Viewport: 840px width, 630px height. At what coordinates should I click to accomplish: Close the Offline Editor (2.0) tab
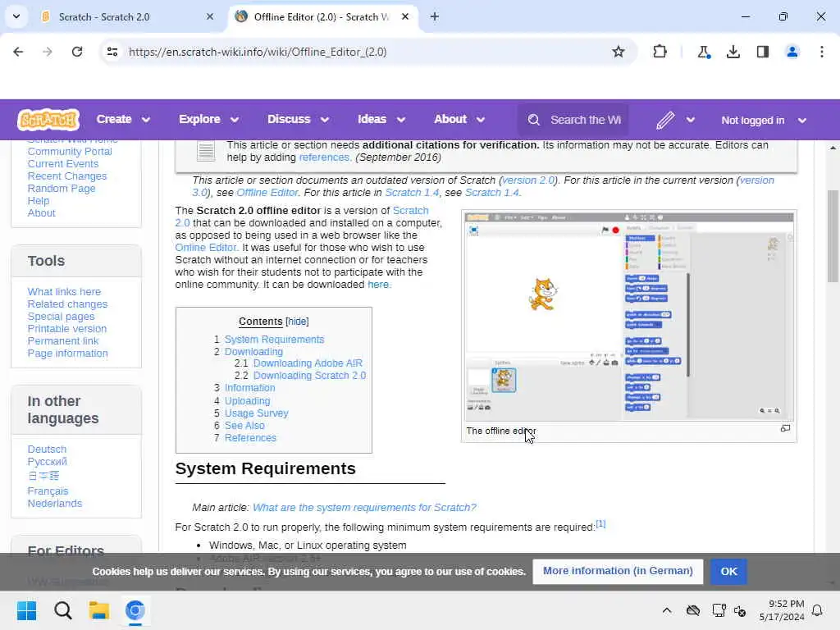405,16
